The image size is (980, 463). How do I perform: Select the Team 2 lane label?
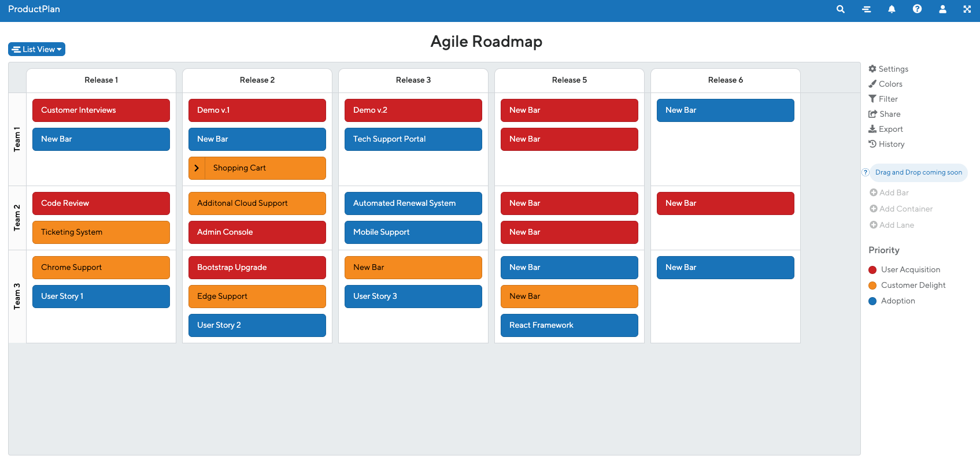click(x=17, y=218)
